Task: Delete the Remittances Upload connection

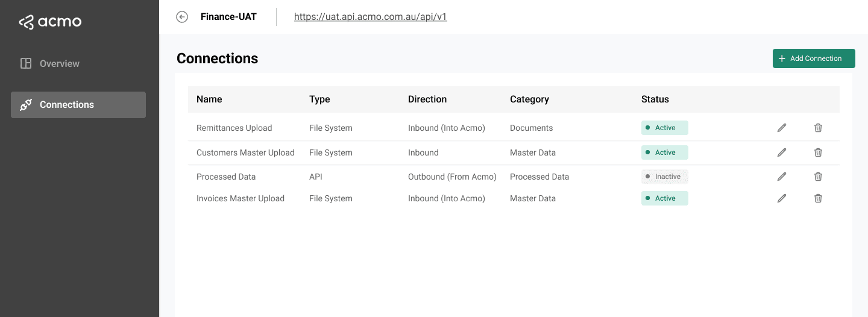Action: click(818, 128)
